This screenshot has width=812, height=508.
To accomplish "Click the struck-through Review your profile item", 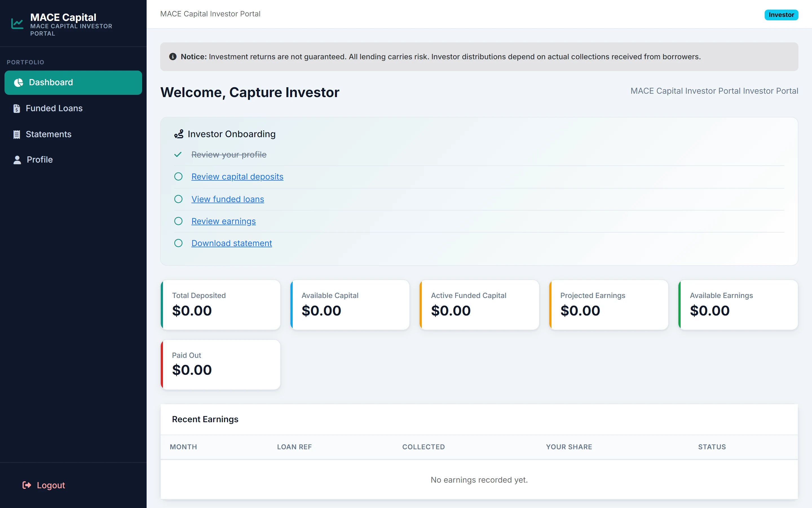I will click(229, 155).
